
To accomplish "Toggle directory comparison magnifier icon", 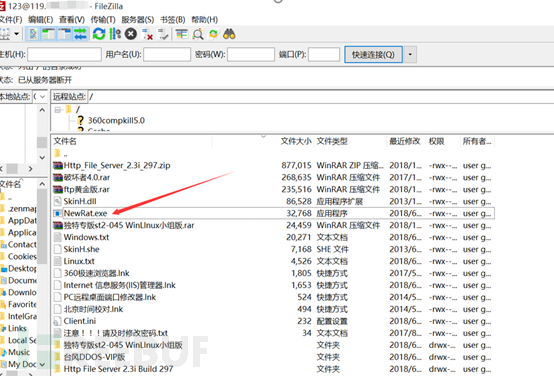I will [x=198, y=34].
